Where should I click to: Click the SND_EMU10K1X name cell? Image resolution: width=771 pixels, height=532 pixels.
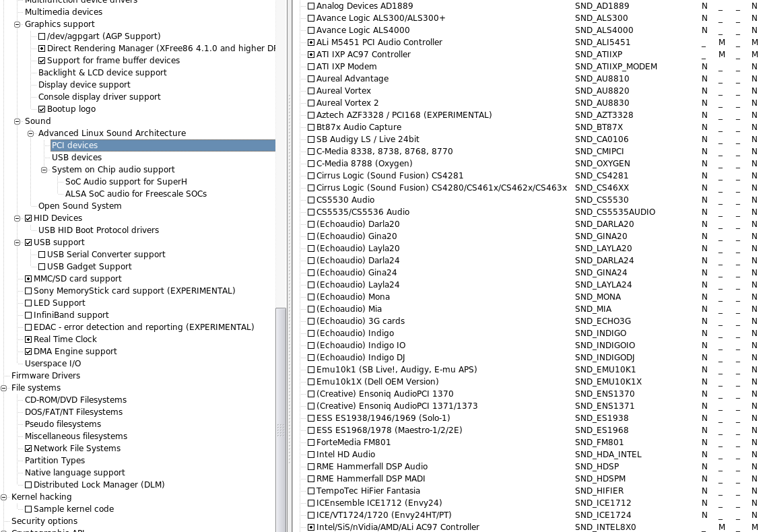point(608,382)
